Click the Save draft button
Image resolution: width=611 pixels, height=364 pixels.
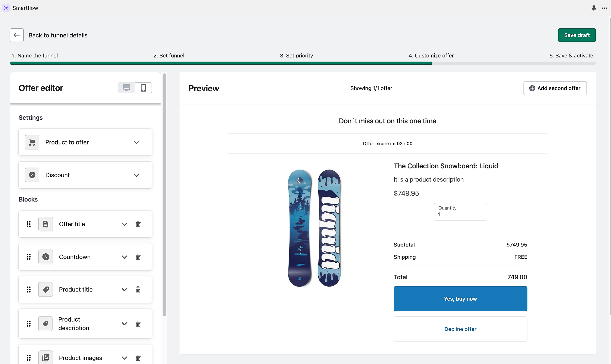tap(576, 35)
